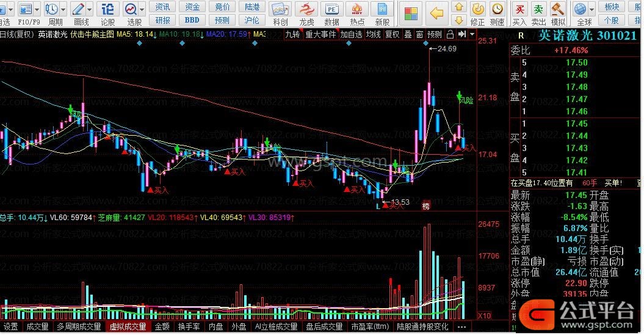
Task: Click the 榜 badge on the chart
Action: 426,206
